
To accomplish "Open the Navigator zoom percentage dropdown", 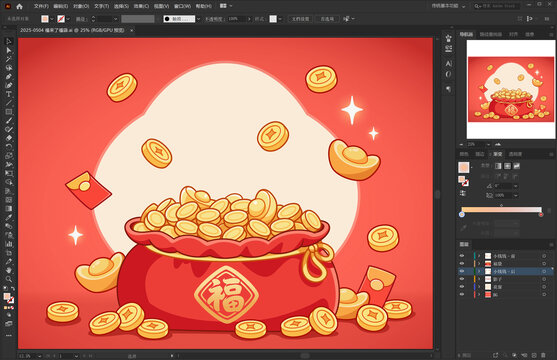I will click(x=489, y=144).
